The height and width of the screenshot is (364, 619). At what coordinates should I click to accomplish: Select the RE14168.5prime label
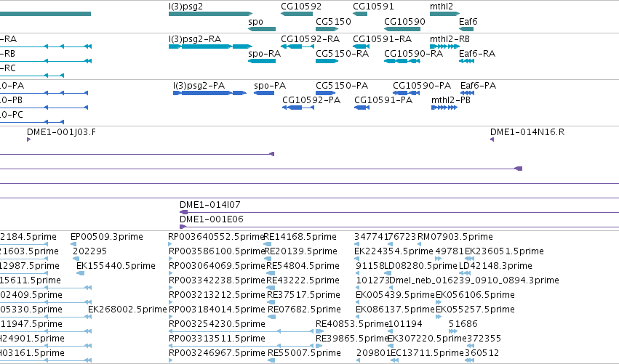(300, 237)
